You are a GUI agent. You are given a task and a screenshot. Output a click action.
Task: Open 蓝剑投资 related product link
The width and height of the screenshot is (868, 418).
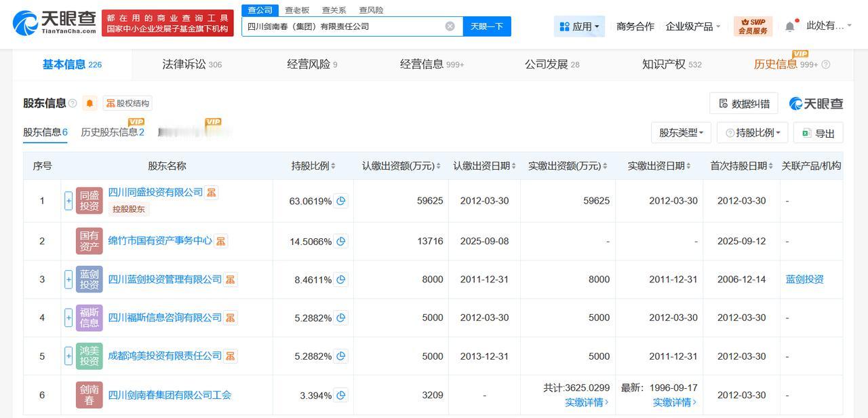tap(805, 279)
